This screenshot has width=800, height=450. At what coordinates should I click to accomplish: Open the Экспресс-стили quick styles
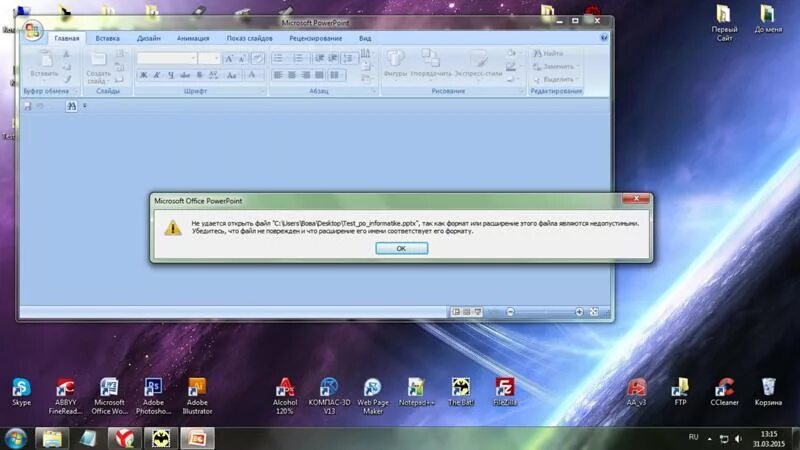click(x=479, y=63)
